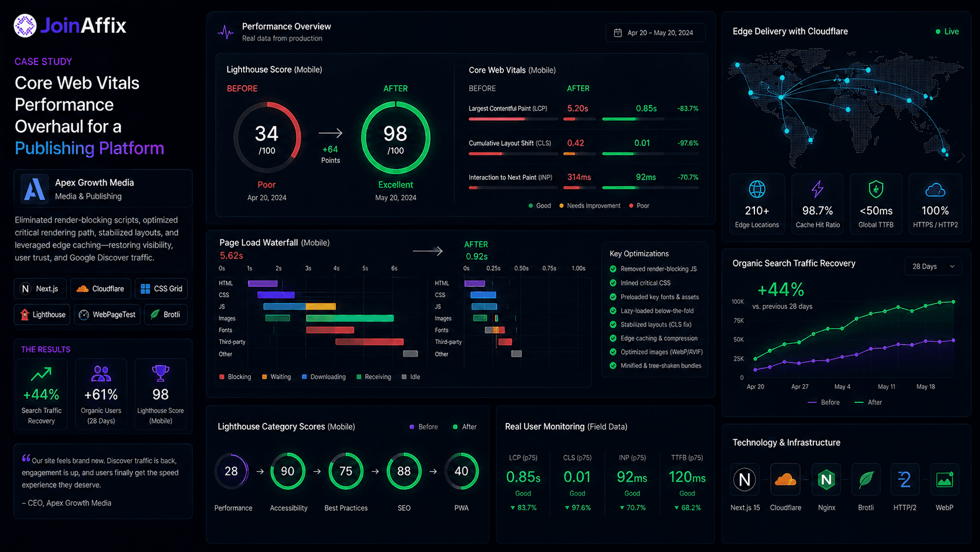Click the INP before value 314ms
Image resolution: width=980 pixels, height=552 pixels.
(x=579, y=177)
